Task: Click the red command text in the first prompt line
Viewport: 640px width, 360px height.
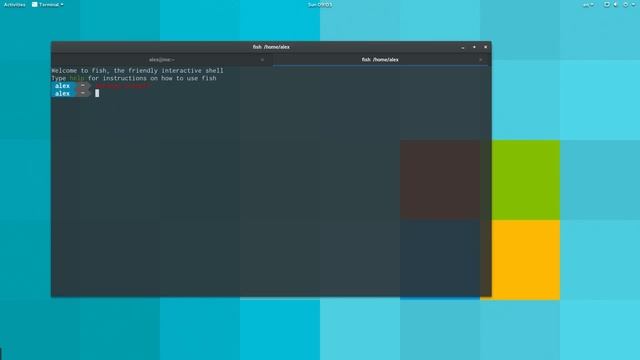Action: pyautogui.click(x=122, y=86)
